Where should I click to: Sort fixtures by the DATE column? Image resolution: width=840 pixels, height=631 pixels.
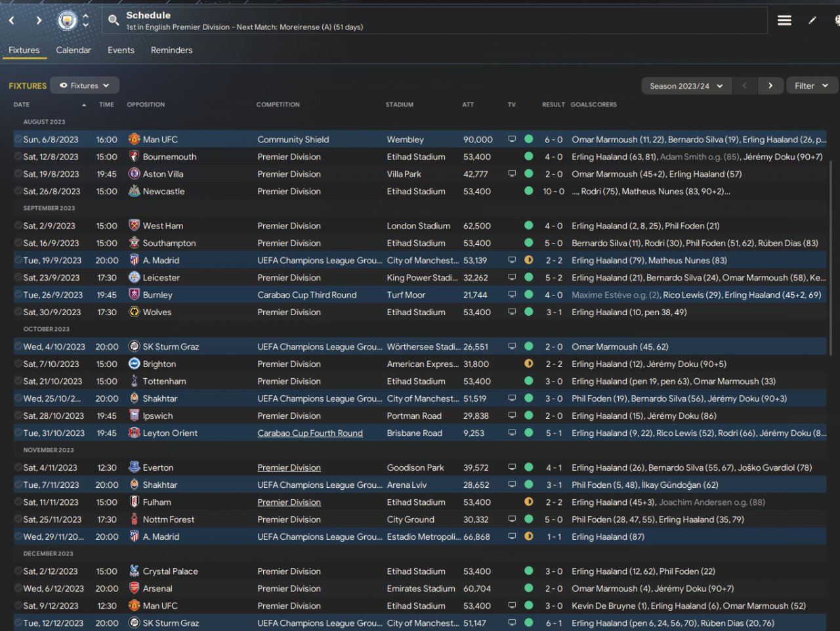point(22,104)
